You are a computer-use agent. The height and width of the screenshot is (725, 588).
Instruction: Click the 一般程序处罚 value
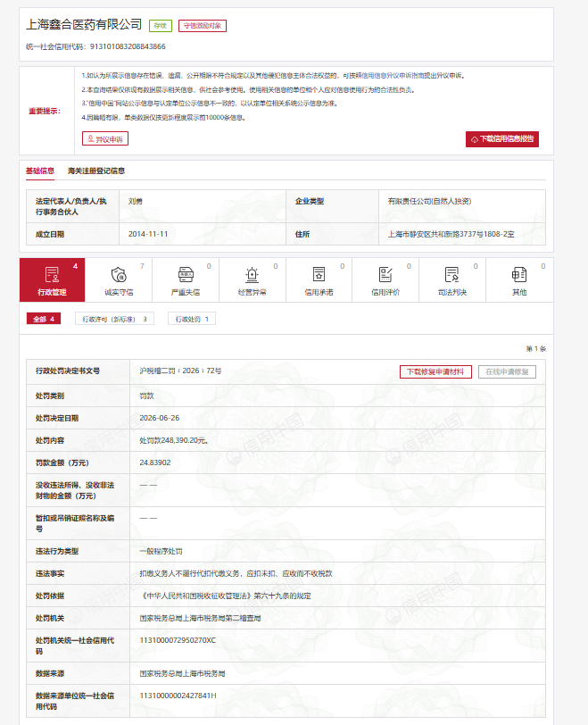pyautogui.click(x=161, y=551)
